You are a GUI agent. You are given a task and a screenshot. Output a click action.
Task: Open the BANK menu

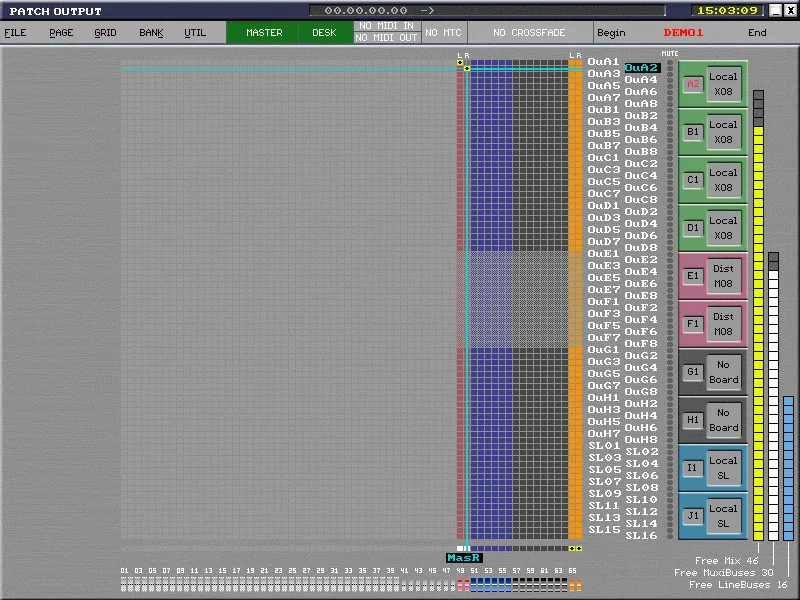(151, 33)
